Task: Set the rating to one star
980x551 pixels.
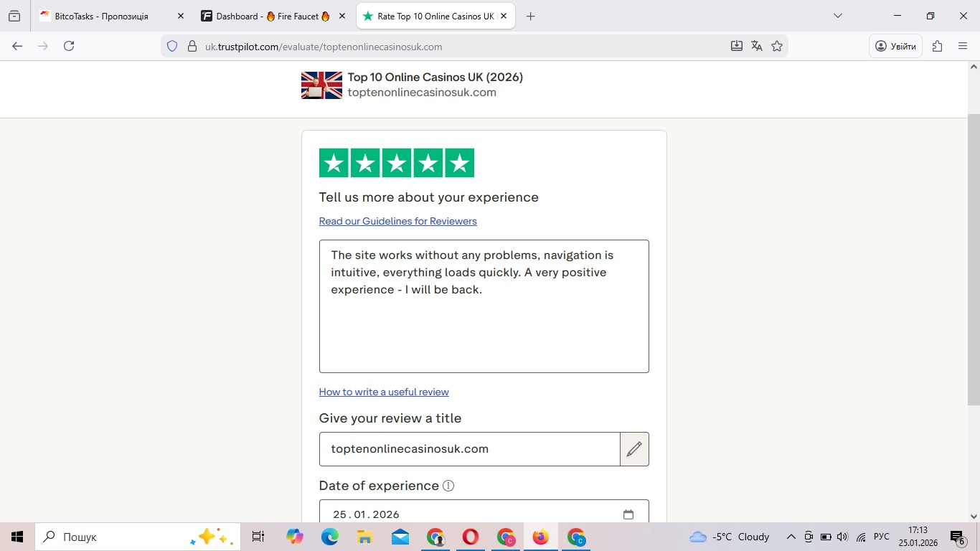Action: (334, 163)
